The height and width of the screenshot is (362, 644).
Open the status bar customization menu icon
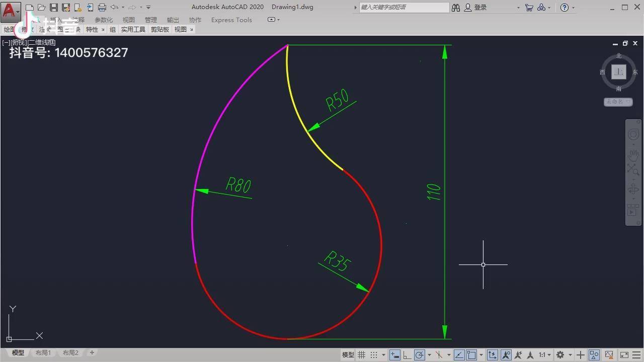pyautogui.click(x=636, y=355)
